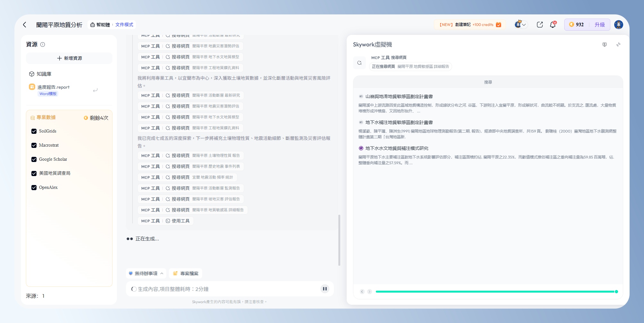Open user profile avatar
This screenshot has width=644, height=323.
tap(618, 25)
